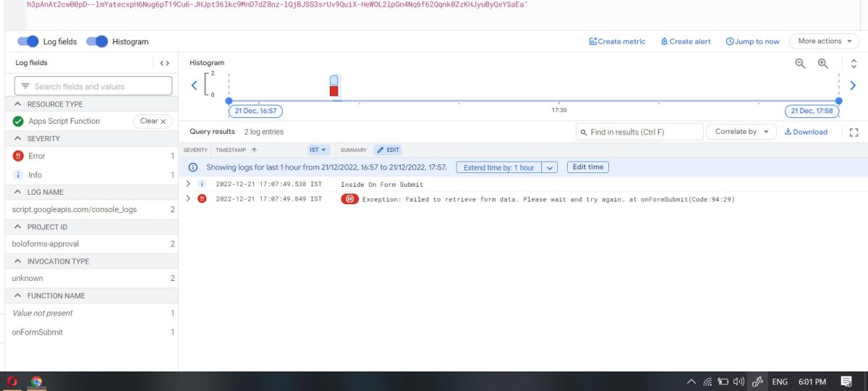Click the green check icon for Apps Script Function
Screen dimensions: 868x391
pos(18,121)
